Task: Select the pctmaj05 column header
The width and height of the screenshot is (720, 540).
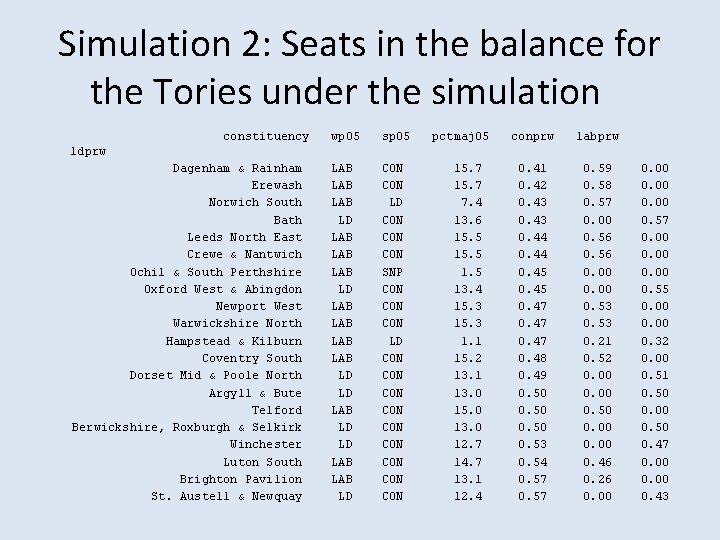Action: pyautogui.click(x=460, y=134)
